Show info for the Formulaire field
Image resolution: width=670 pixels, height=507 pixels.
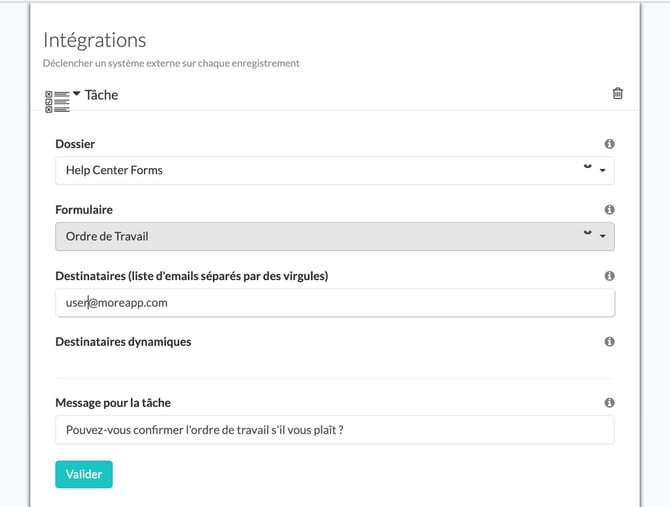click(x=609, y=210)
